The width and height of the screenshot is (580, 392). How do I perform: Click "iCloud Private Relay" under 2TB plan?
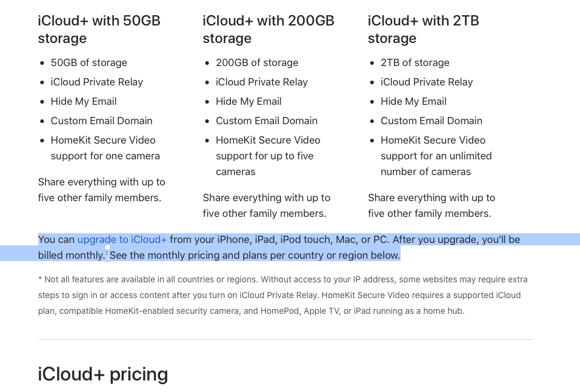(x=426, y=82)
